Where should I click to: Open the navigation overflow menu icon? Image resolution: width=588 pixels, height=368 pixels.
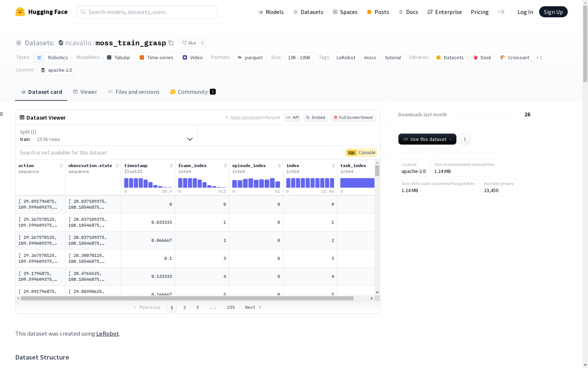click(501, 12)
